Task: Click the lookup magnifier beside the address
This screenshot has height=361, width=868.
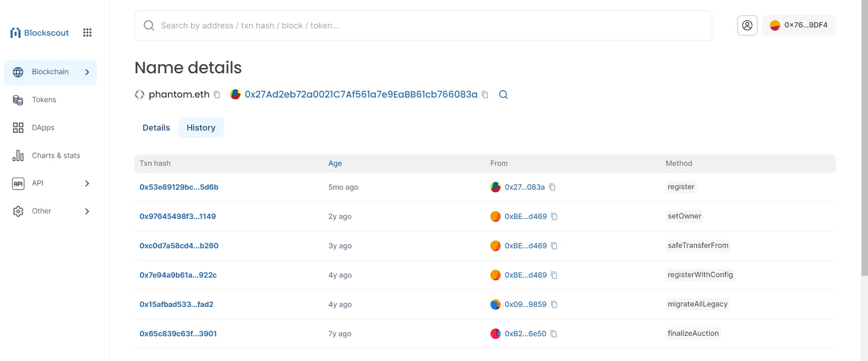Action: coord(503,94)
